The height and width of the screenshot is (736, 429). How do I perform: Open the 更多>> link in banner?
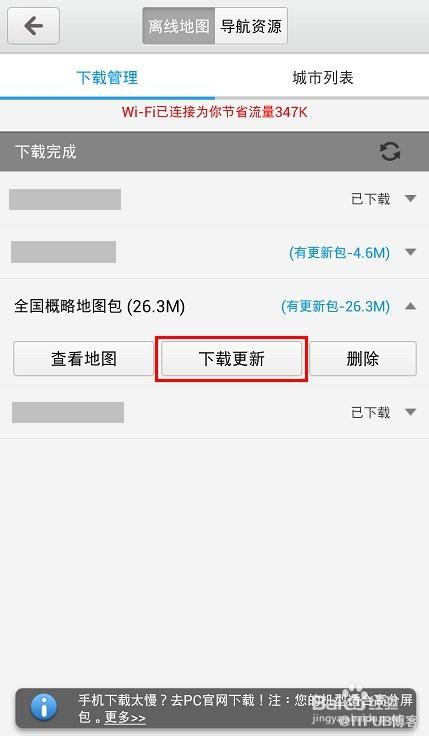point(125,718)
